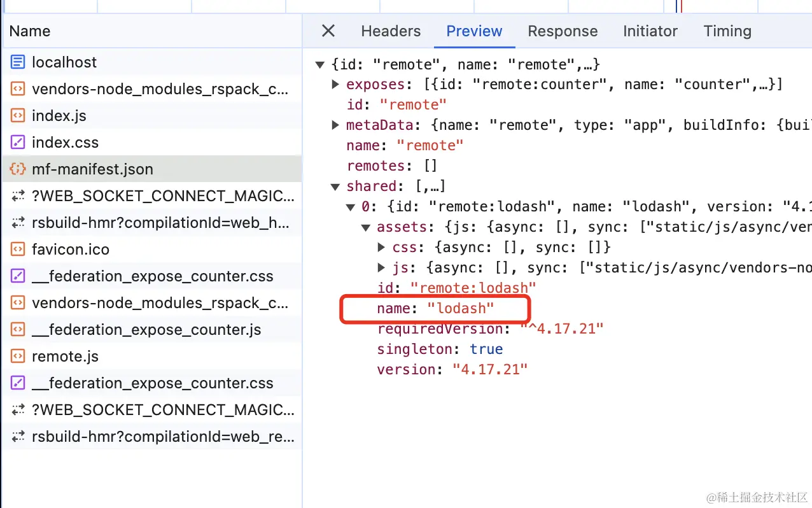The image size is (812, 508).
Task: Click the JSON icon beside mf-manifest.json
Action: pos(18,169)
